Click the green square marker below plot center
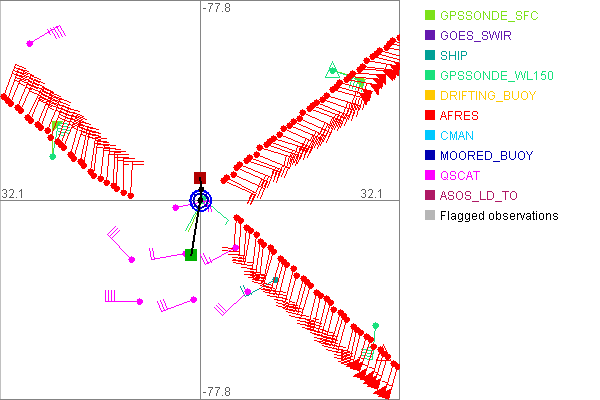Image resolution: width=600 pixels, height=400 pixels. point(190,255)
